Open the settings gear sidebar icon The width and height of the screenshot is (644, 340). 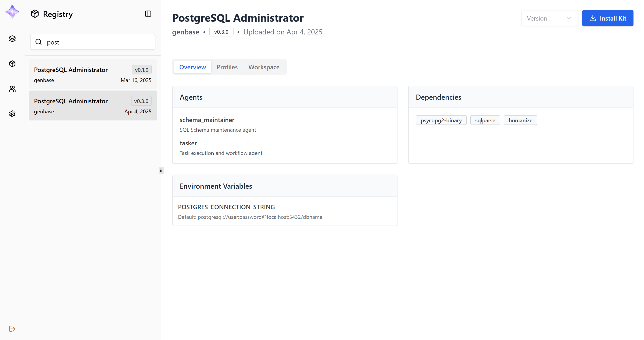tap(12, 114)
